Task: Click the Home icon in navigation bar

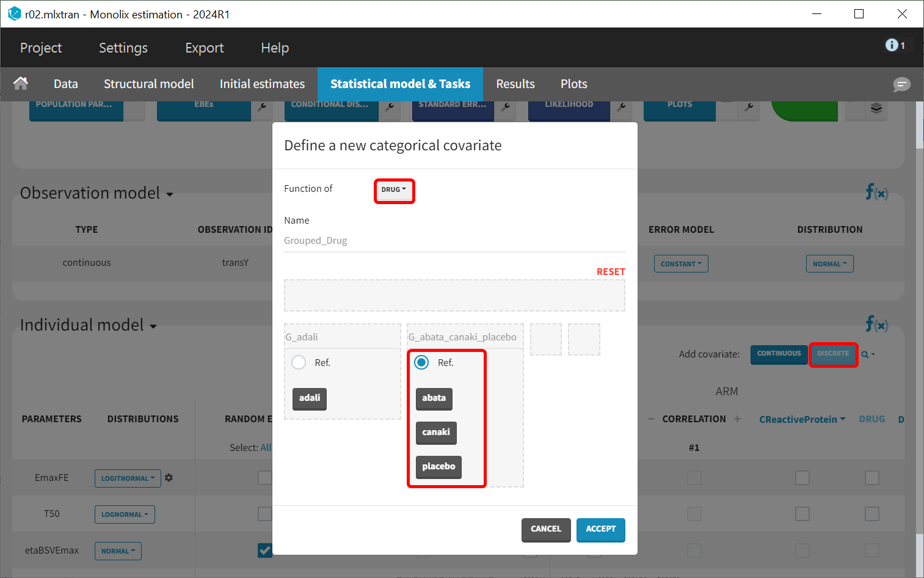Action: (21, 84)
